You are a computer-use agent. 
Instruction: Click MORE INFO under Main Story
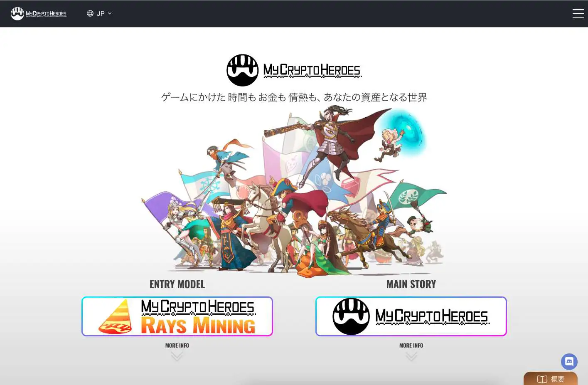pyautogui.click(x=411, y=346)
